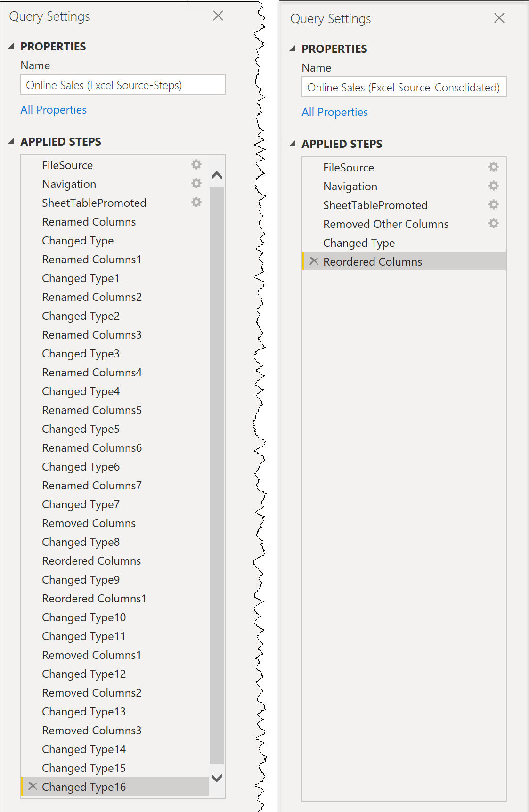Open settings gear for Navigation in Steps panel

point(196,183)
